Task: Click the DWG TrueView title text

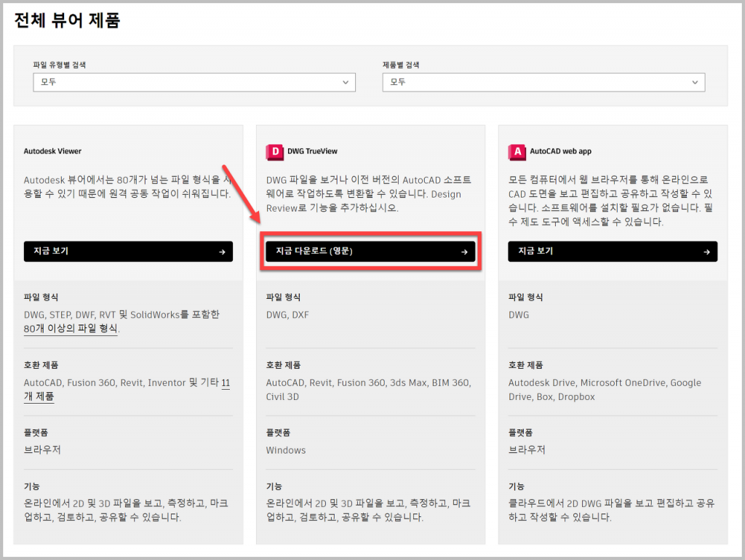Action: click(312, 151)
